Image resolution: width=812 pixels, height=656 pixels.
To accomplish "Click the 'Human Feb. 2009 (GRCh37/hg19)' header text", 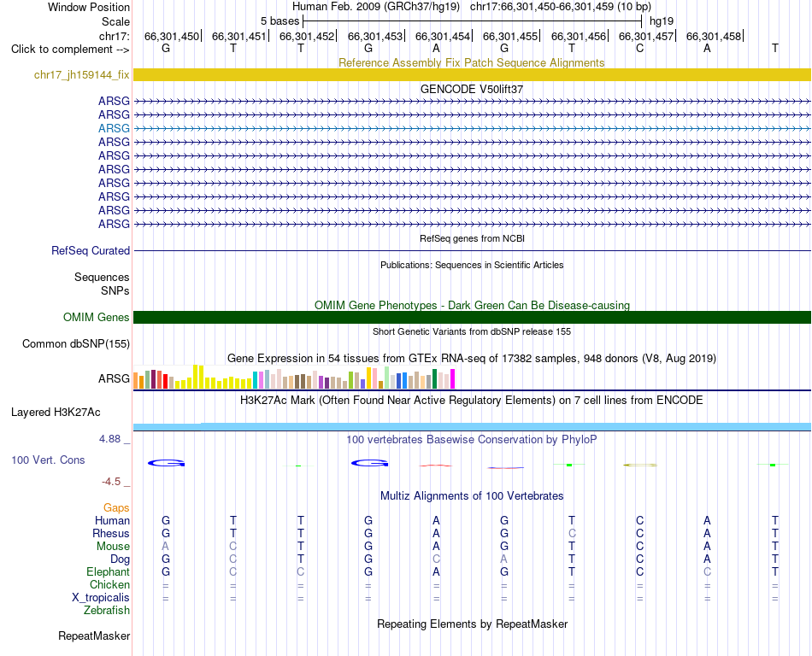I will coord(376,7).
